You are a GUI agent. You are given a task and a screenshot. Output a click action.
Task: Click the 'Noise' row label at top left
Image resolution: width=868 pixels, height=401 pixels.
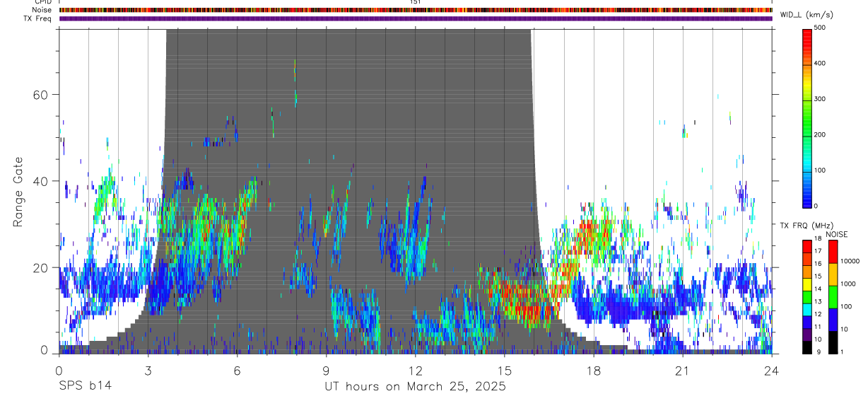coord(42,10)
